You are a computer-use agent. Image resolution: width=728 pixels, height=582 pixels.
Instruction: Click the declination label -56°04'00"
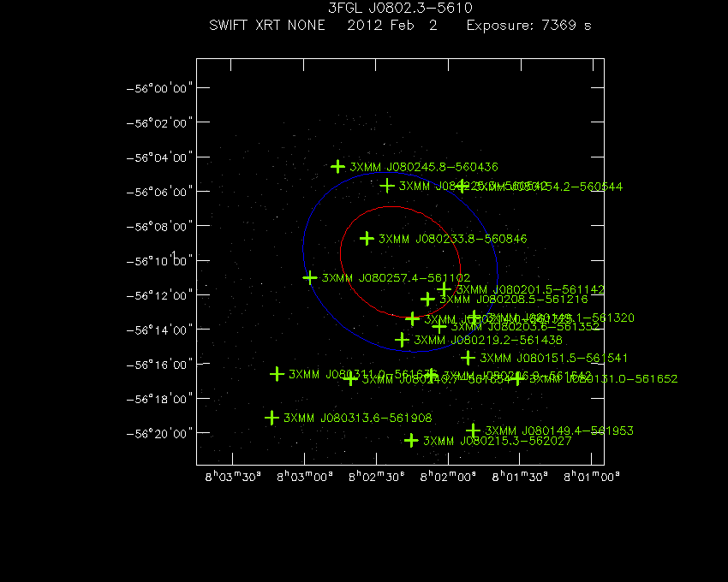coord(159,157)
